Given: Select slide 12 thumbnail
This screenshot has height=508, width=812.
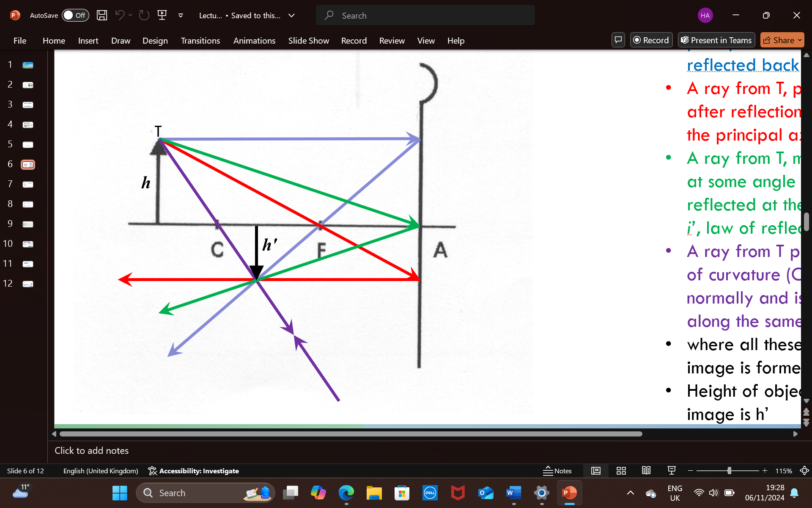Looking at the screenshot, I should (28, 284).
